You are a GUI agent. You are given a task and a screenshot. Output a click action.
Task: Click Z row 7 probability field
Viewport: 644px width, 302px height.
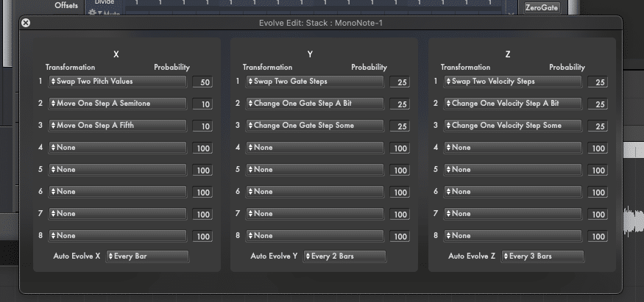(x=598, y=215)
